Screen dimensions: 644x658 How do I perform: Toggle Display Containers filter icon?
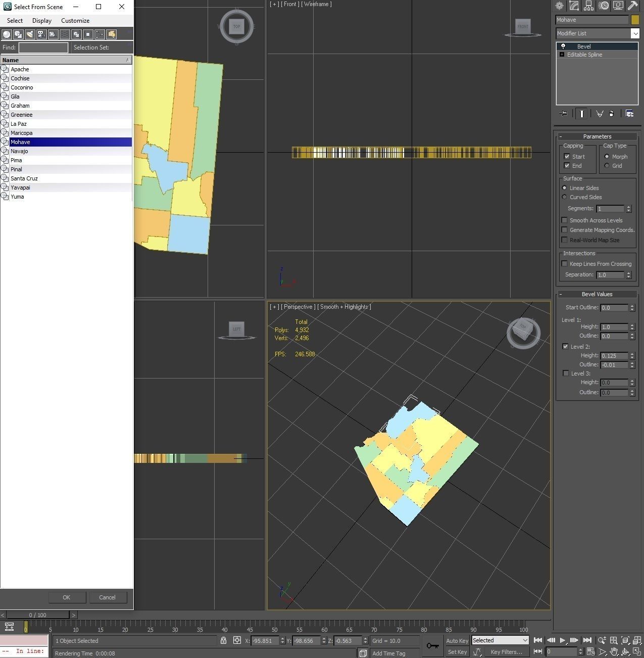111,34
